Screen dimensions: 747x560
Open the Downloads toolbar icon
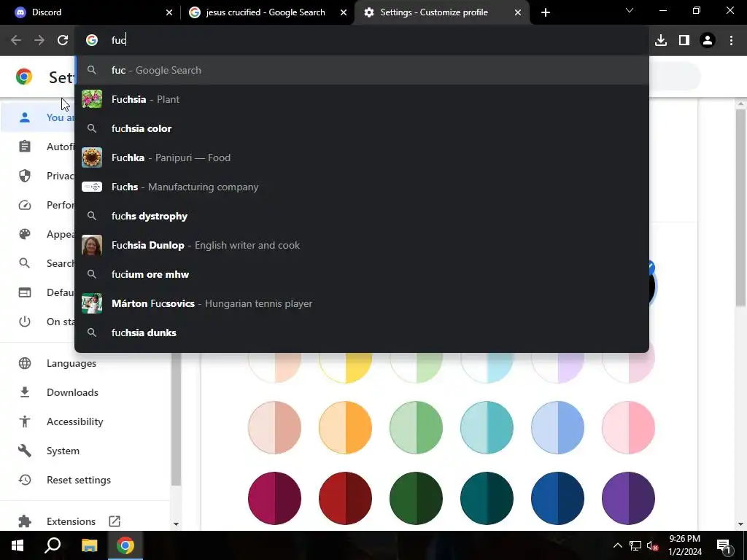click(x=661, y=41)
